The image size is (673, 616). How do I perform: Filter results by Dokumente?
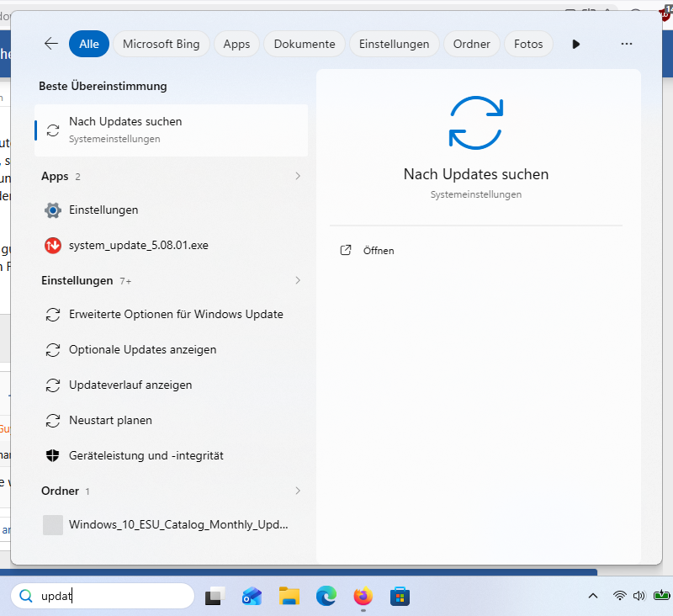coord(305,44)
